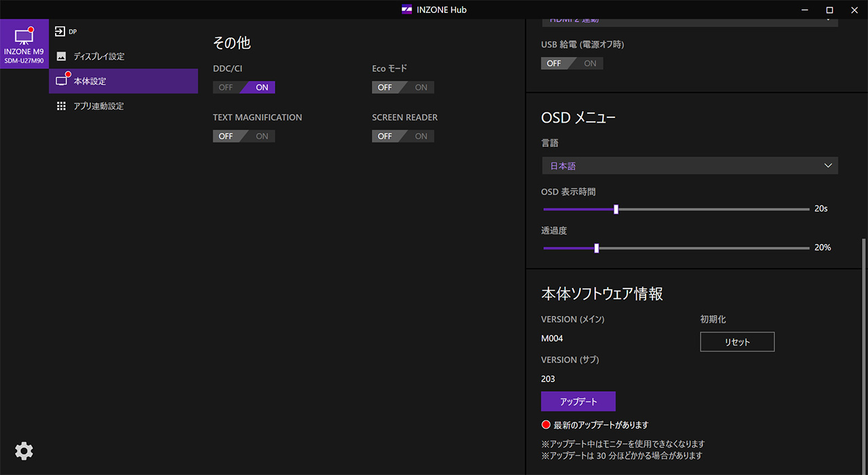Screen dimensions: 868x475
Task: Click the リセット button
Action: 737,342
